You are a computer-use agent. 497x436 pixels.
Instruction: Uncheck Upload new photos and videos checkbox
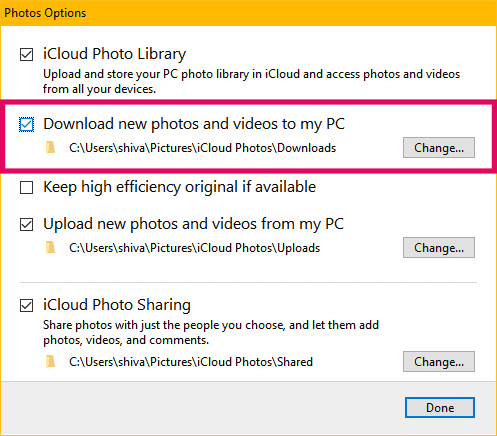coord(26,224)
